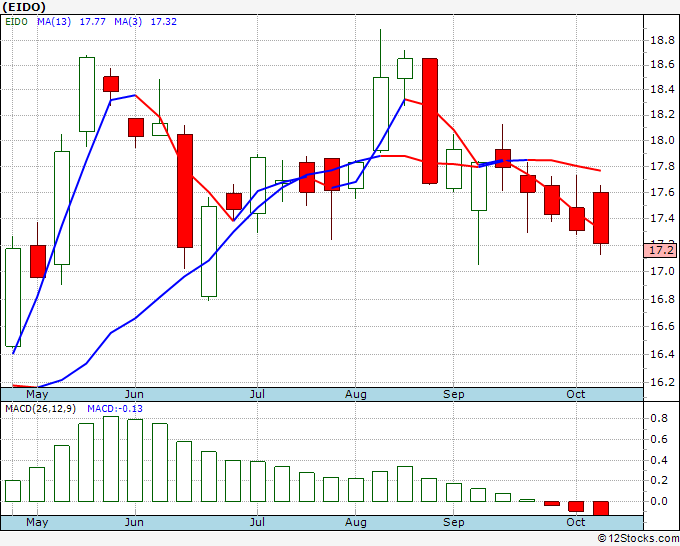Click the 16.8 price axis label

[662, 299]
